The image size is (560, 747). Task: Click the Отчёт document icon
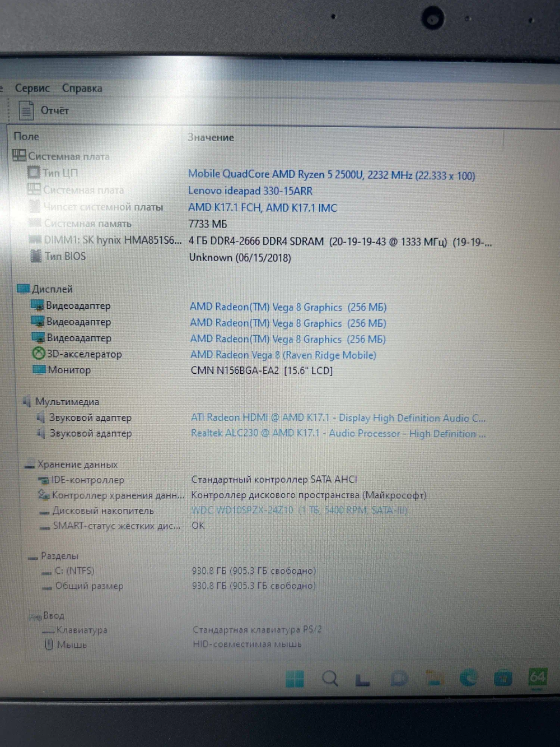click(26, 110)
